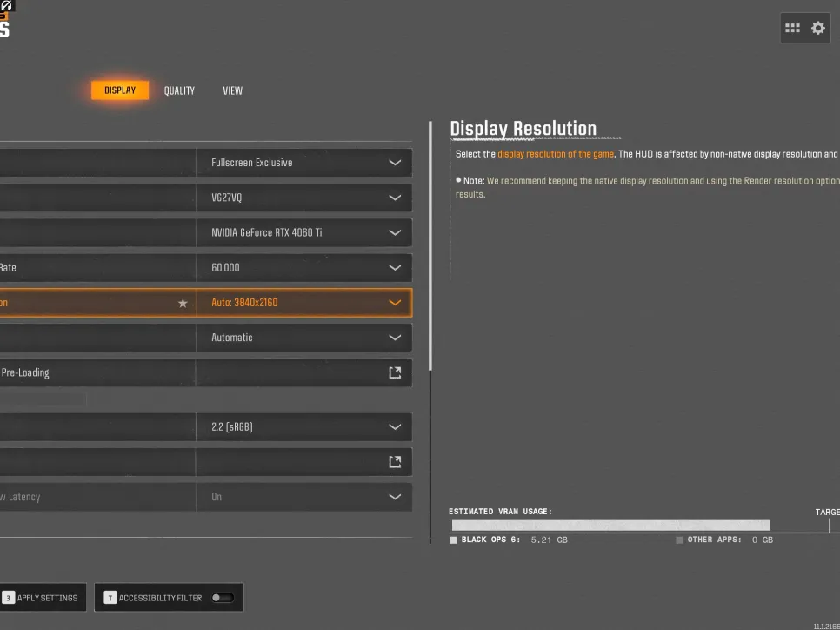Open the settings gear icon

tap(818, 28)
